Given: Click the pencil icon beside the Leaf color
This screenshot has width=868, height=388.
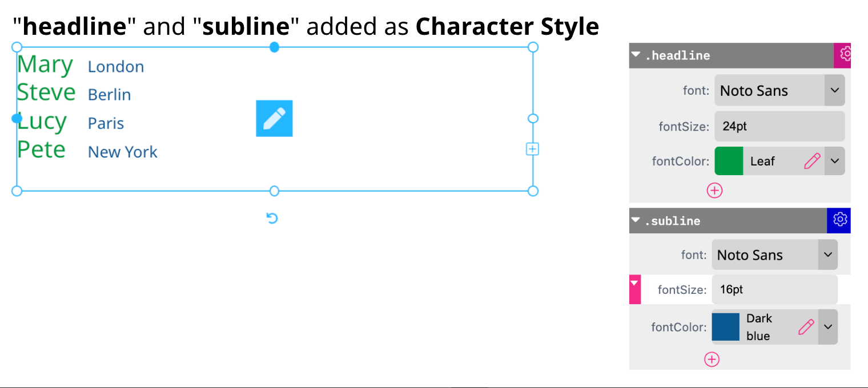Looking at the screenshot, I should click(x=811, y=161).
